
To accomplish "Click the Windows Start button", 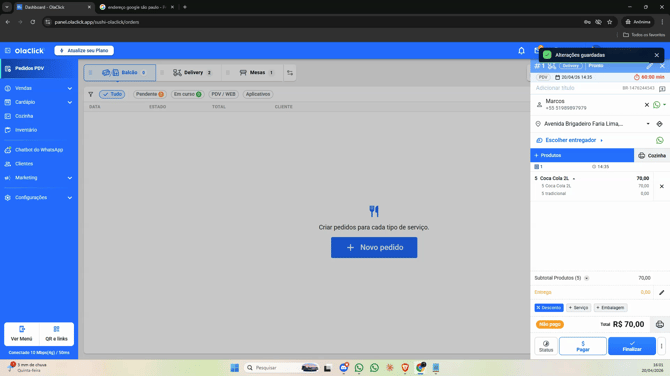I will coord(235,368).
